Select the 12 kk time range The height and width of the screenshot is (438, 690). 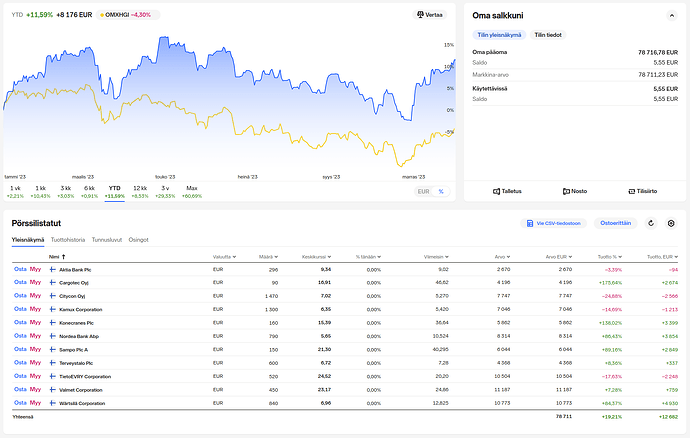click(x=140, y=192)
